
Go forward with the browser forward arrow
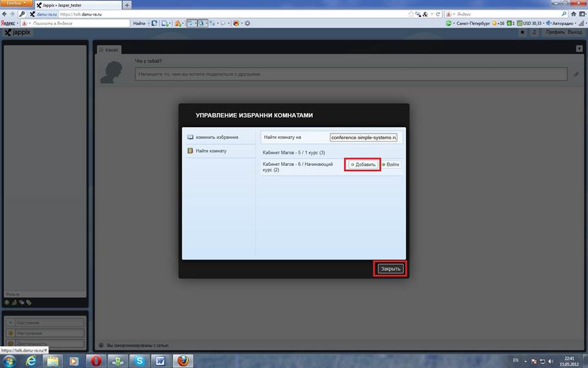[x=12, y=14]
